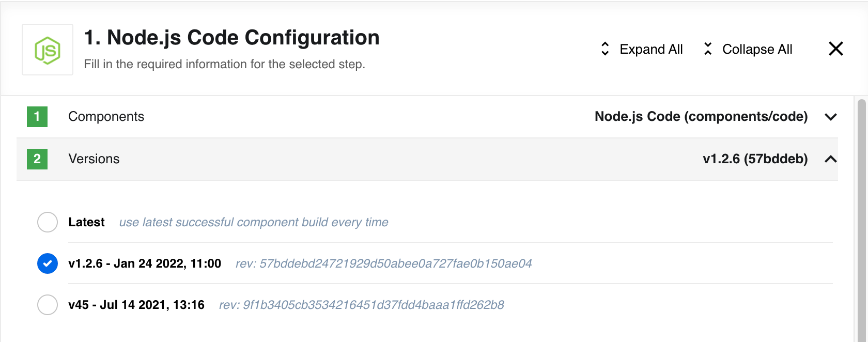Viewport: 868px width, 342px height.
Task: Click the Versions section header
Action: 427,159
